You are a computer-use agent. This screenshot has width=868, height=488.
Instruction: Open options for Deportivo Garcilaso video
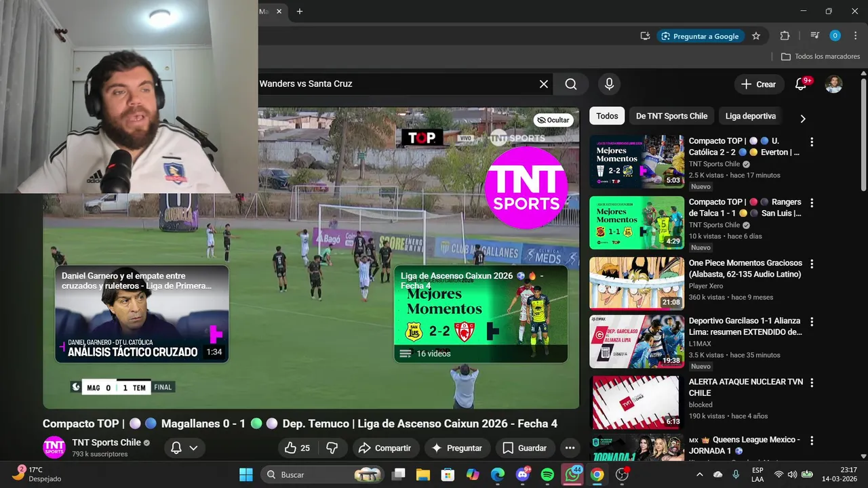tap(812, 322)
